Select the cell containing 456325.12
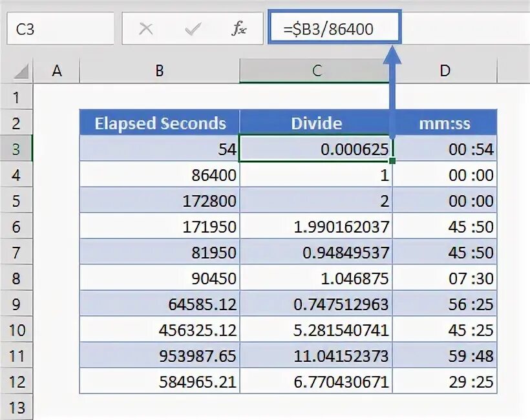Viewport: 530px width, 420px height. tap(160, 330)
